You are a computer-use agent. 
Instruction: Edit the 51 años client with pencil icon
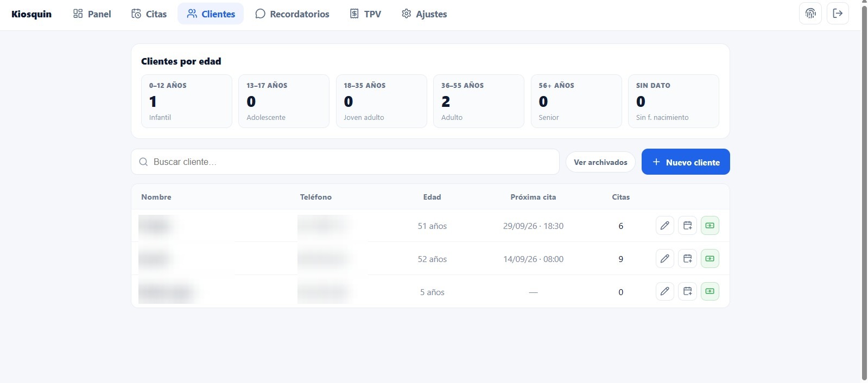coord(665,226)
